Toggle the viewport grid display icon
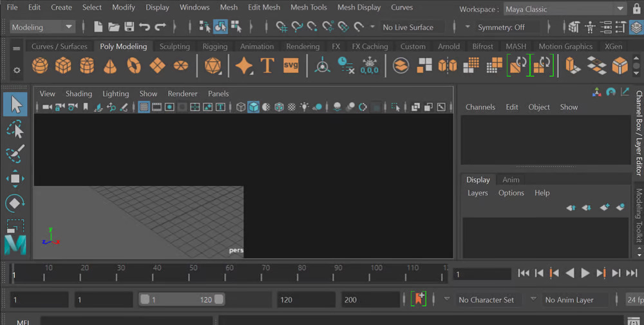This screenshot has height=325, width=644. 144,107
